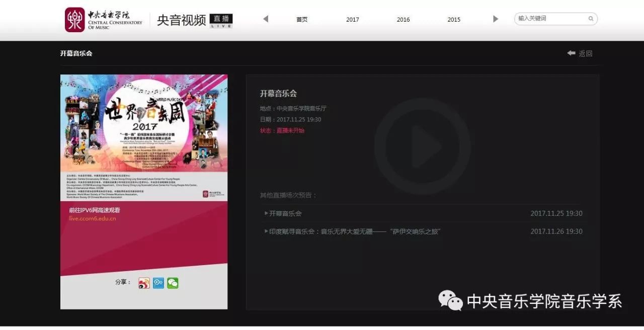Select the 2015 menu item
The width and height of the screenshot is (644, 330).
454,20
